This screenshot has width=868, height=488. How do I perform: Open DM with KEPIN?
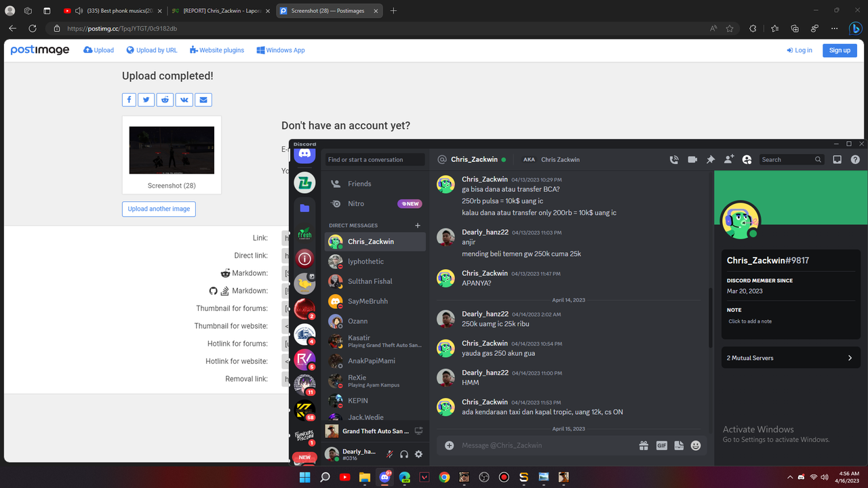[x=375, y=401]
